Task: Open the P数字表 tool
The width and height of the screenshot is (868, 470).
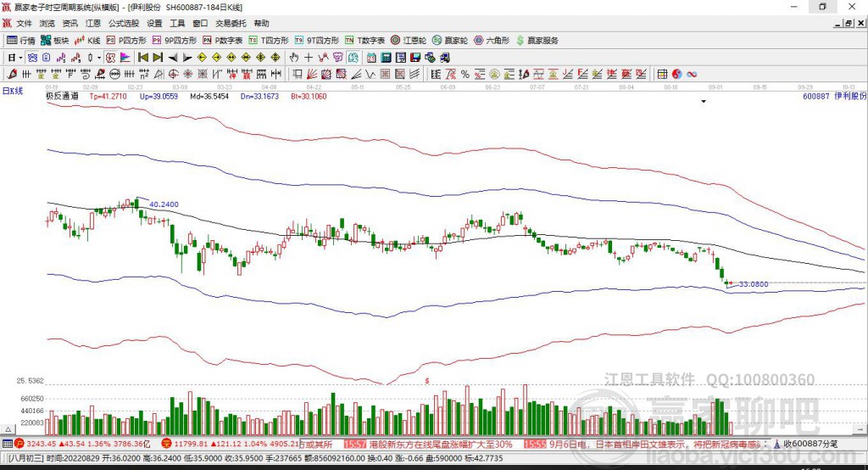Action: (223, 41)
